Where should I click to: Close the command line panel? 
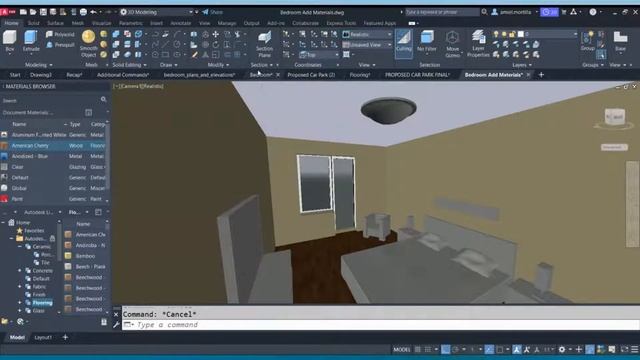(116, 314)
